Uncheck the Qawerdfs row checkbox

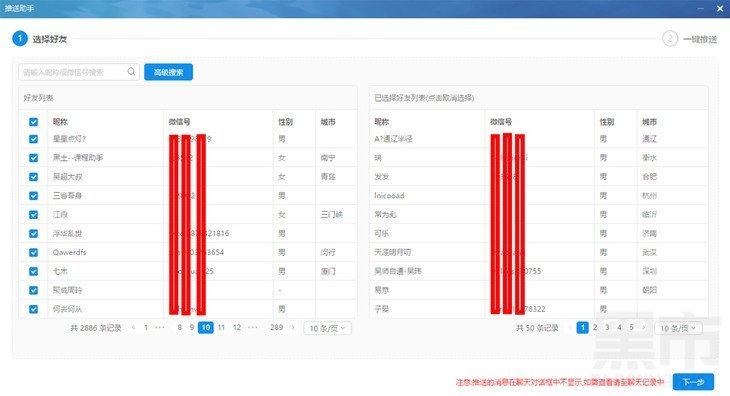[x=34, y=252]
